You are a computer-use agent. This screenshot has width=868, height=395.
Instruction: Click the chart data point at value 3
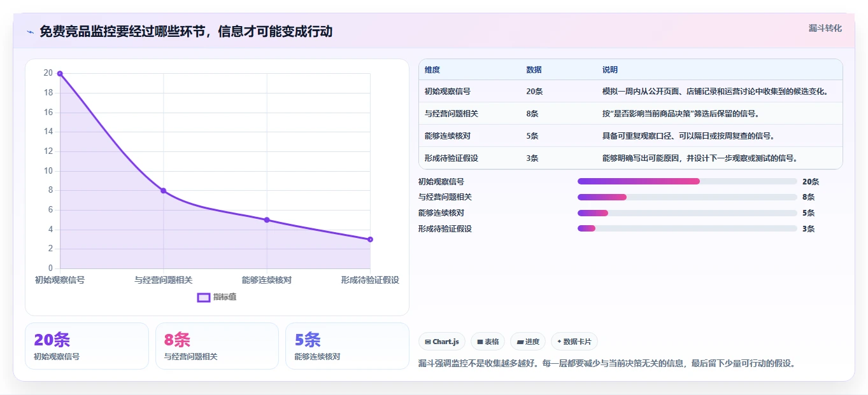[370, 240]
